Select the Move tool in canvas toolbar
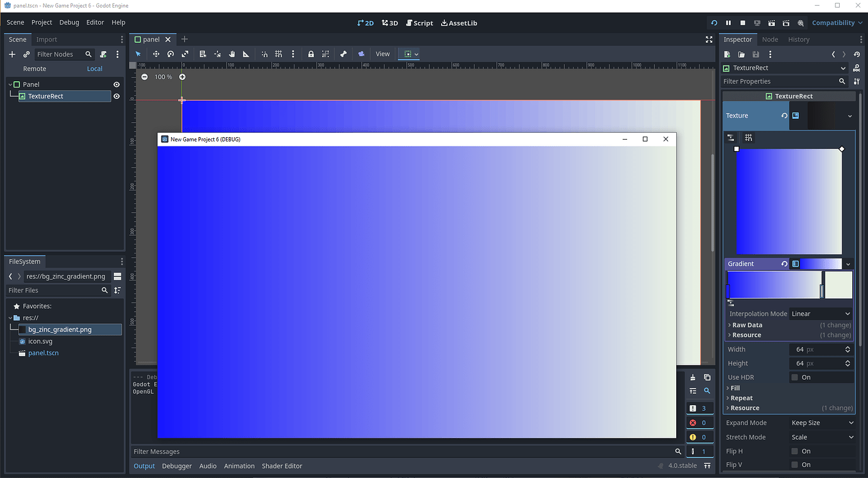Image resolution: width=868 pixels, height=478 pixels. click(155, 53)
